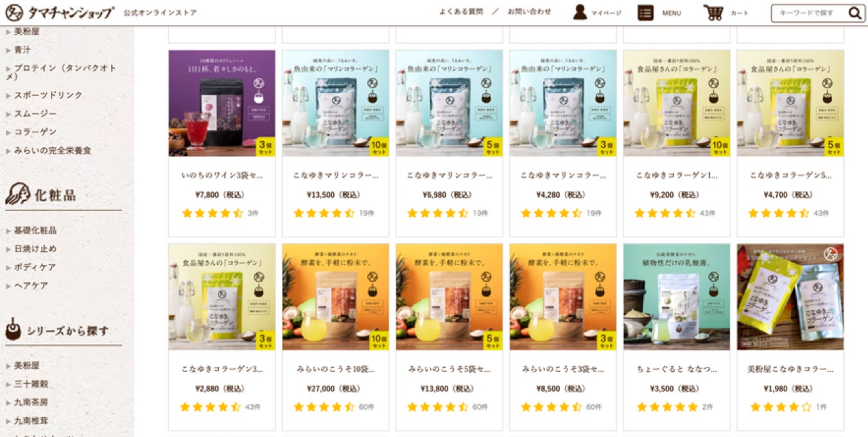The width and height of the screenshot is (868, 437).
Task: Open the shopping cart icon
Action: point(713,13)
